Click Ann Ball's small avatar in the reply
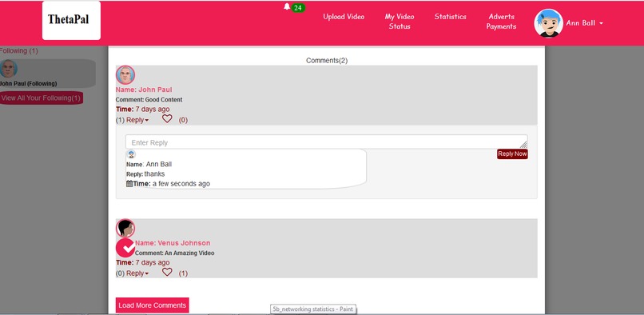 pyautogui.click(x=131, y=154)
